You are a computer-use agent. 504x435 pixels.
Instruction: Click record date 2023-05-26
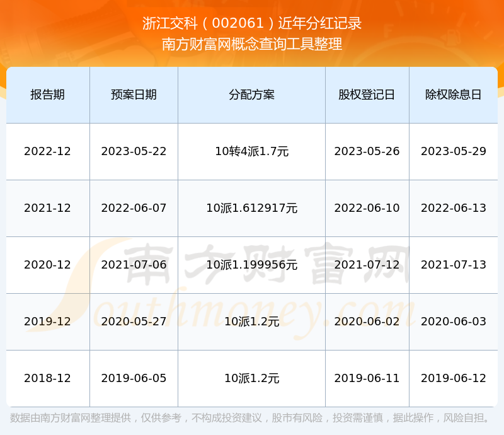click(x=367, y=151)
